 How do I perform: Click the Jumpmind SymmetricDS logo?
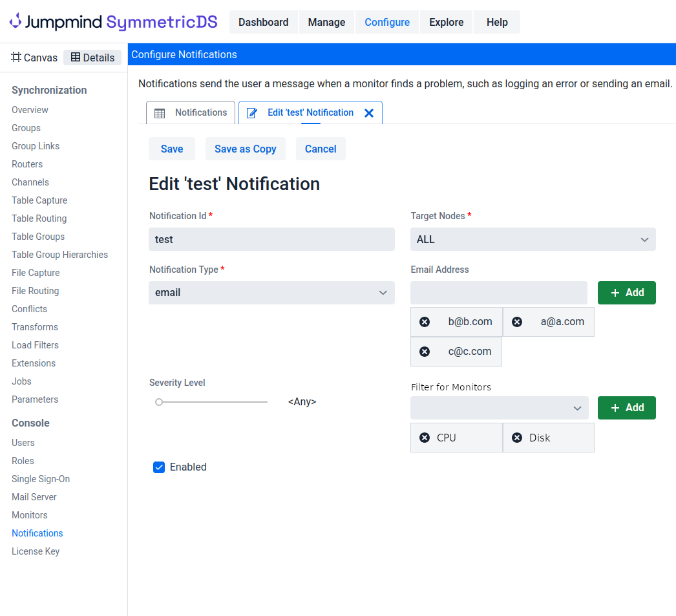pos(114,22)
